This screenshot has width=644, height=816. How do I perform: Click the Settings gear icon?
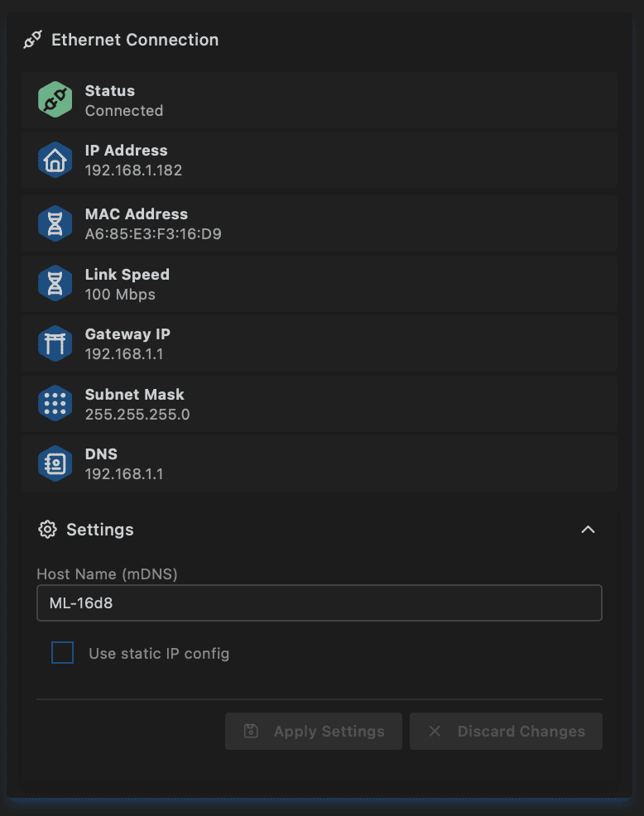pos(47,530)
